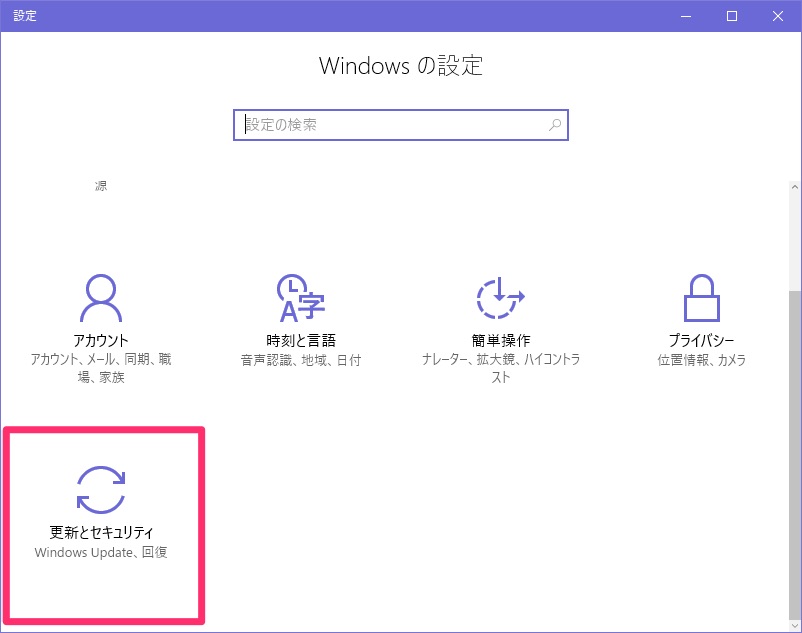This screenshot has width=802, height=633.
Task: Open the 時刻と言語 clock-and-letter icon
Action: (300, 298)
